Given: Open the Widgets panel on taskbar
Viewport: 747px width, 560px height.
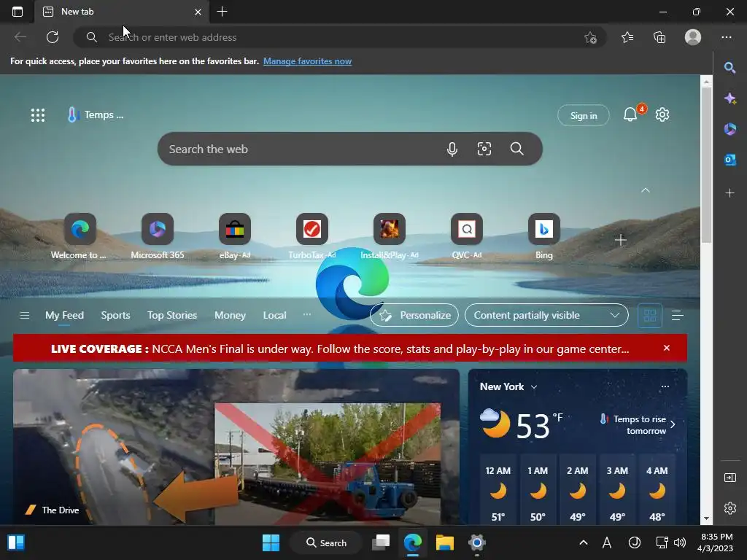Looking at the screenshot, I should (16, 542).
